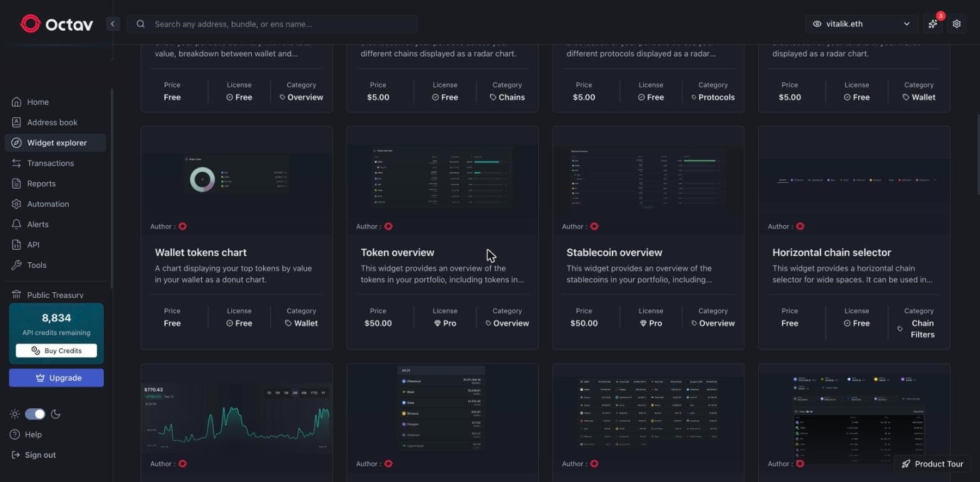Click the Horizontal chain selector title
Image resolution: width=980 pixels, height=482 pixels.
(x=832, y=252)
